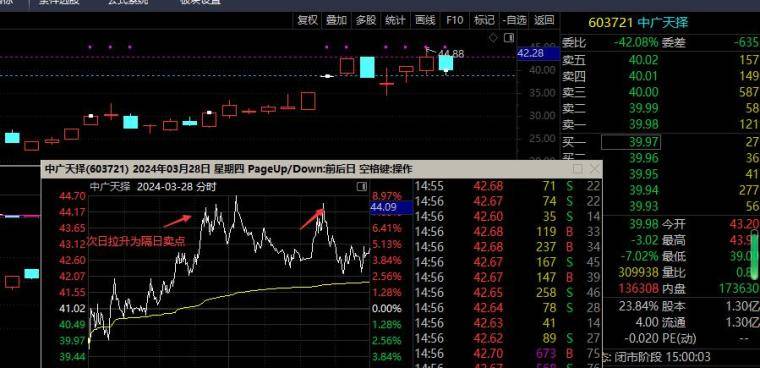This screenshot has width=760, height=368.
Task: Click the 42.63 tick row with volume 41
Action: tap(507, 323)
